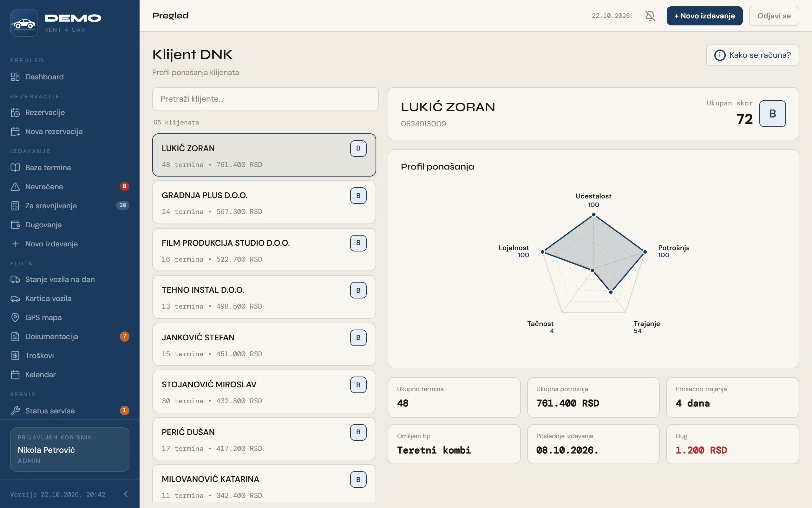Open Status servisa wrench icon
812x508 pixels.
[15, 411]
